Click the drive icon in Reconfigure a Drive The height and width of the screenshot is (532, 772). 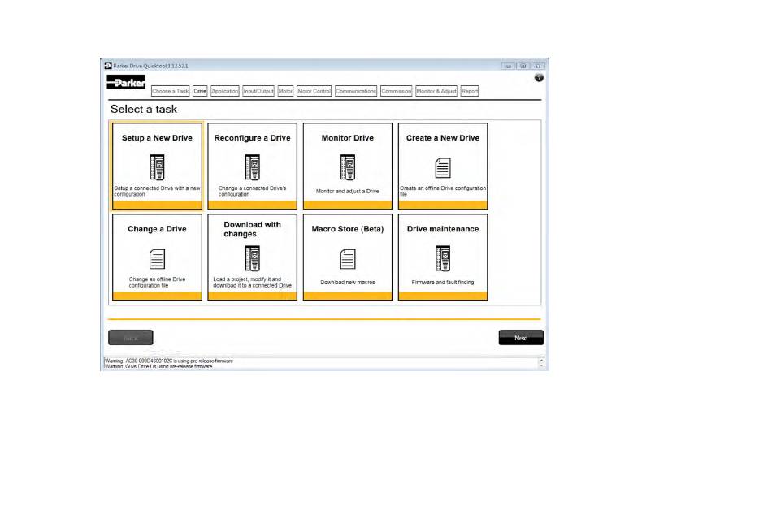click(x=253, y=167)
